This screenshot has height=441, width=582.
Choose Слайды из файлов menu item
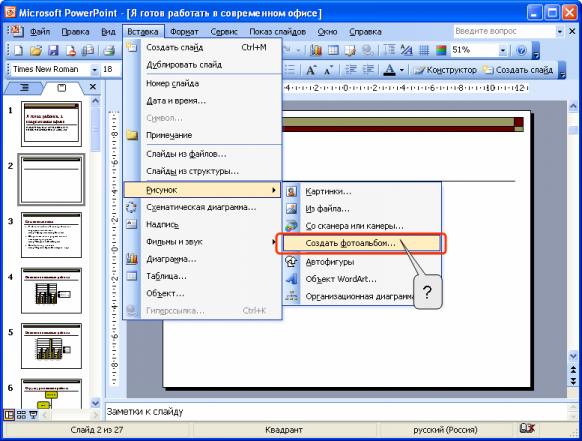[202, 154]
